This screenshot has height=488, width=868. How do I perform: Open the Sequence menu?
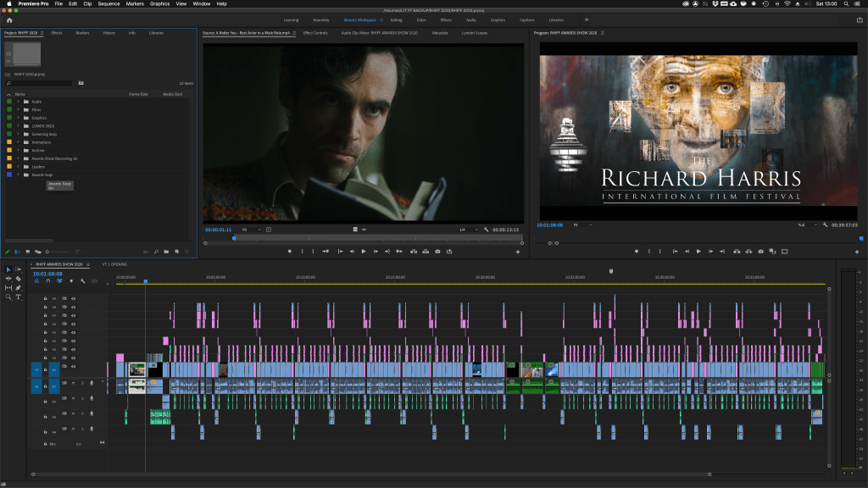point(108,4)
